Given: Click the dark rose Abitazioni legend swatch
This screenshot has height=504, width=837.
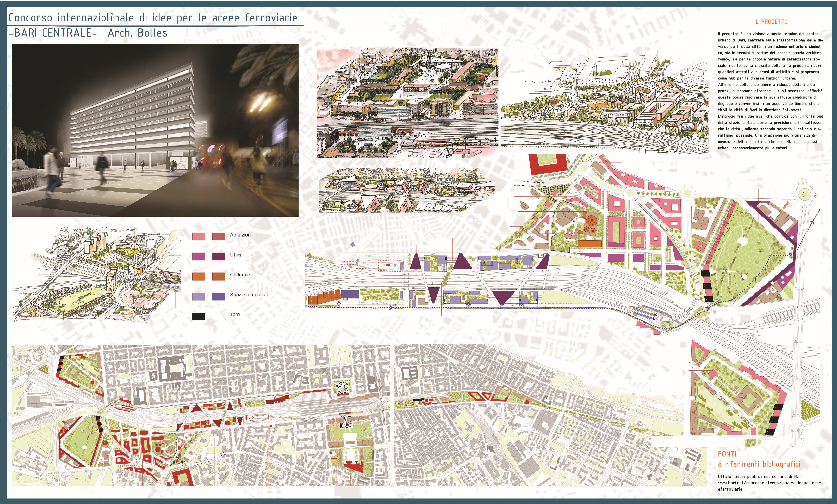Looking at the screenshot, I should point(218,237).
